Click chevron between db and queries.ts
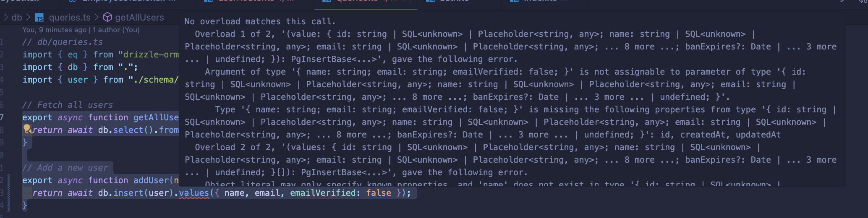The height and width of the screenshot is (218, 868). coord(28,17)
